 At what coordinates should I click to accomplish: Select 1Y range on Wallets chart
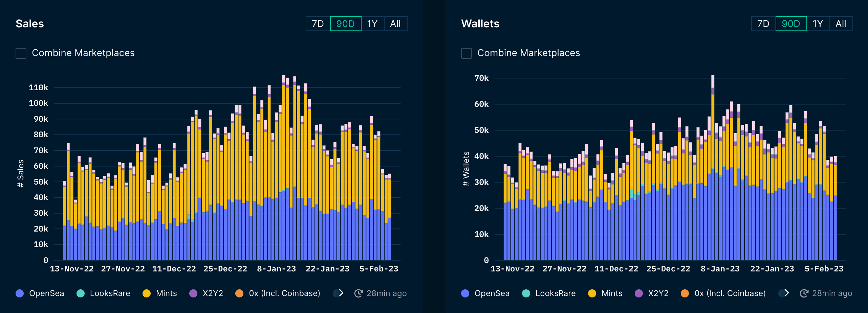[818, 24]
